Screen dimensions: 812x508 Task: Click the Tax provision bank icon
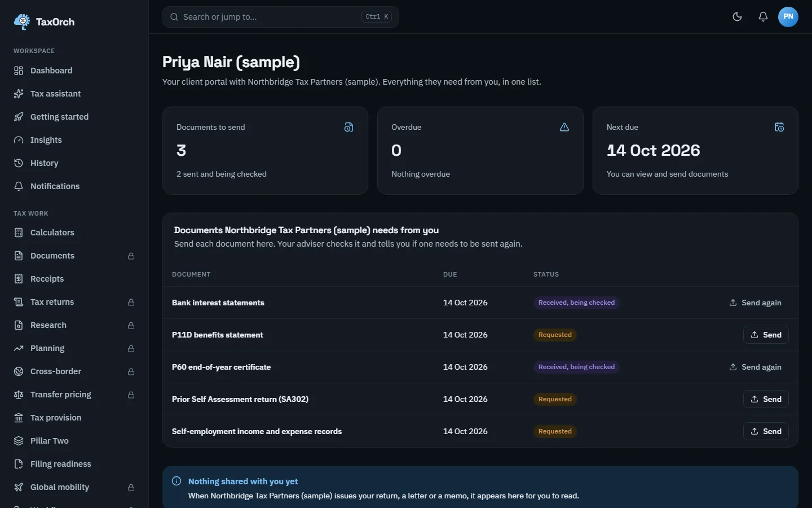(19, 418)
